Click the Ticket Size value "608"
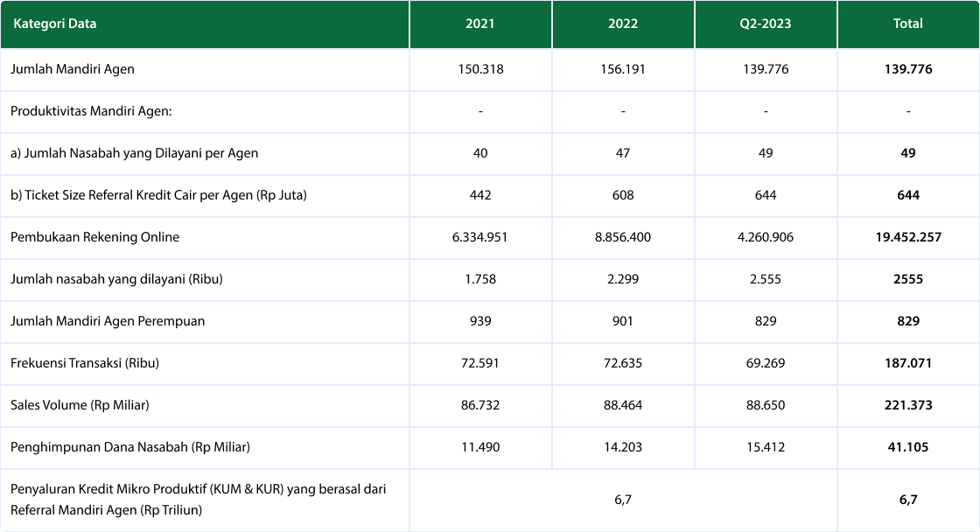The width and height of the screenshot is (980, 532). click(623, 195)
